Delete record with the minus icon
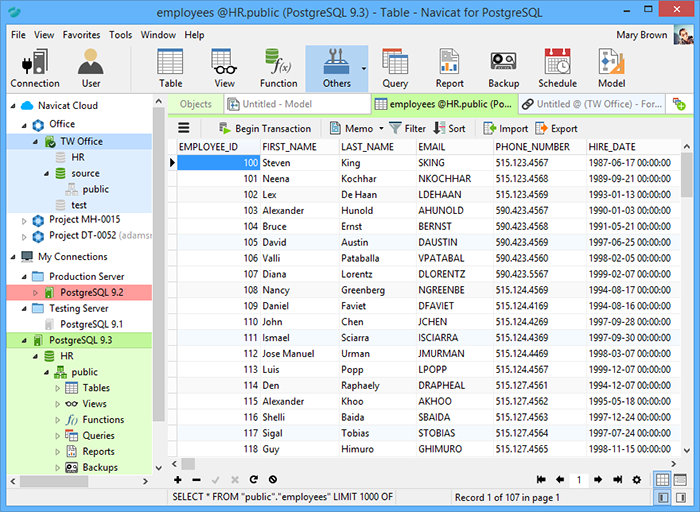 pos(196,480)
